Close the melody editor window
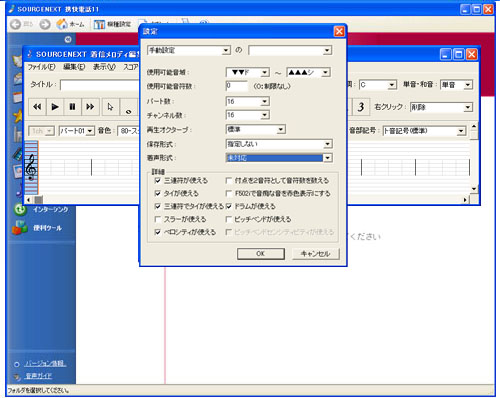 point(471,54)
